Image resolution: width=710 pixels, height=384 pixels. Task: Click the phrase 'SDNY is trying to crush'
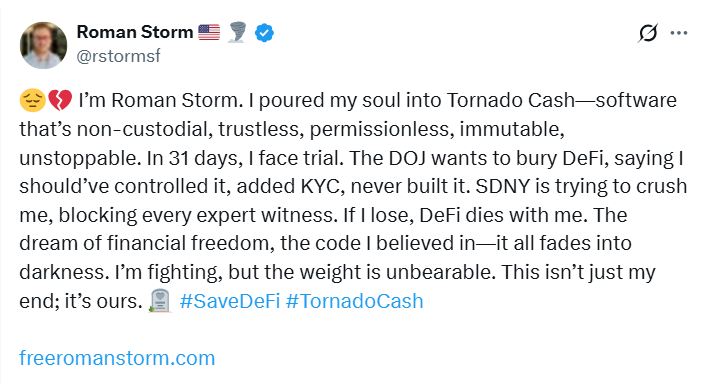581,187
